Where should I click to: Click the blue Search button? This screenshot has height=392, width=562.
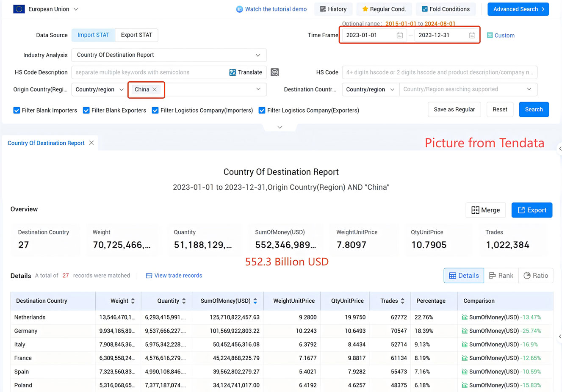pos(534,110)
